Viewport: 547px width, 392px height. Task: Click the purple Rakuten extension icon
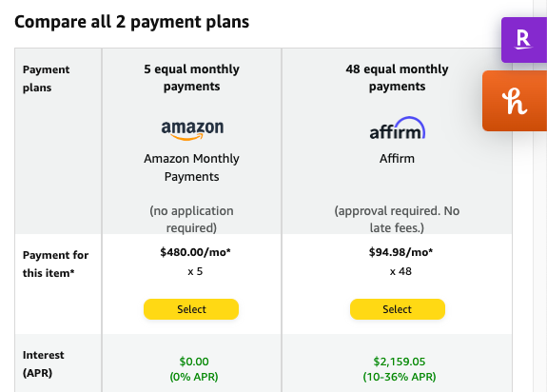pyautogui.click(x=523, y=40)
